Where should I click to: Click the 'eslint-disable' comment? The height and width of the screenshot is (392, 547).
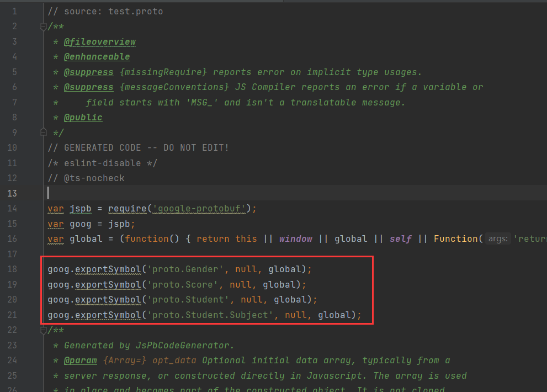tap(102, 163)
